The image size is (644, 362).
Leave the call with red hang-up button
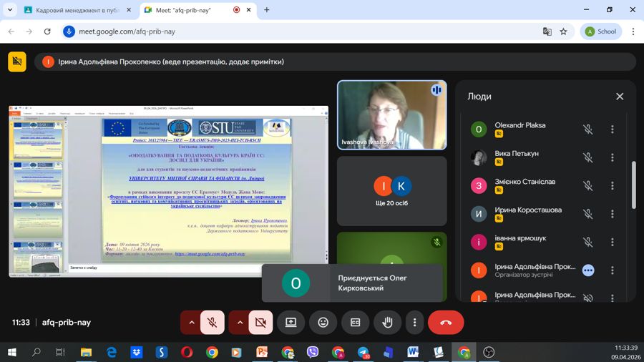(x=446, y=323)
